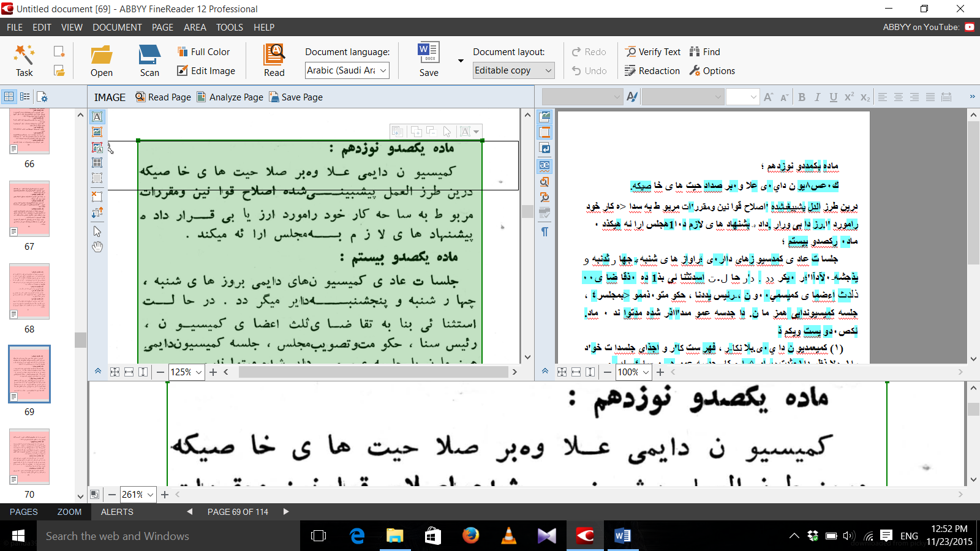Screen dimensions: 980x551
Task: Toggle Bold formatting in text toolbar
Action: pyautogui.click(x=802, y=97)
